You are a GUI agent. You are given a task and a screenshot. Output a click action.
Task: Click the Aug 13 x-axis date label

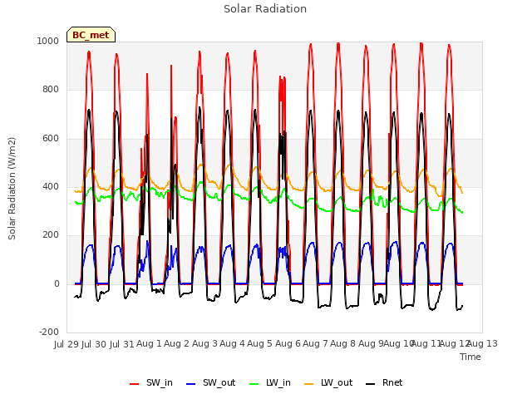pos(484,344)
